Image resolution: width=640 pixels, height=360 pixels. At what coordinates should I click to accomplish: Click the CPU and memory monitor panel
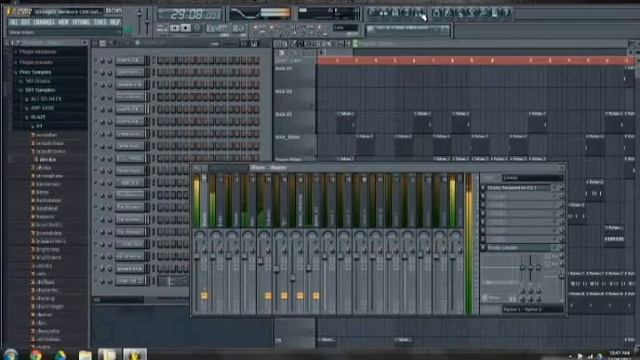coord(329,14)
